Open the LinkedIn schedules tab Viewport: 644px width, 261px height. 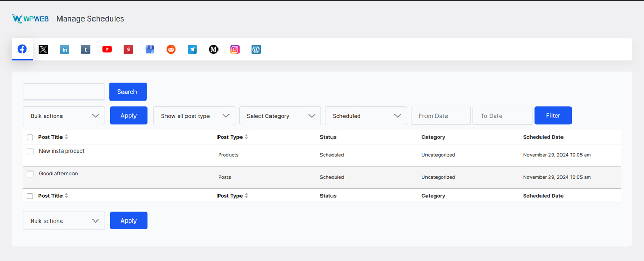[65, 49]
